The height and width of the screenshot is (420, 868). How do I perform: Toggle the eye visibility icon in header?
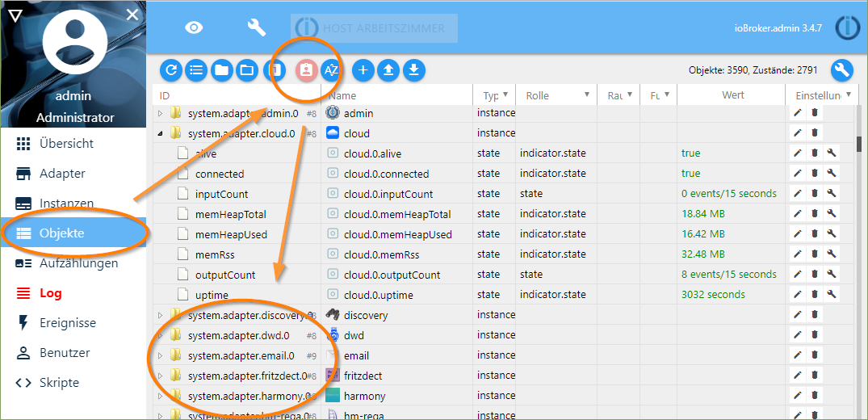[x=194, y=27]
